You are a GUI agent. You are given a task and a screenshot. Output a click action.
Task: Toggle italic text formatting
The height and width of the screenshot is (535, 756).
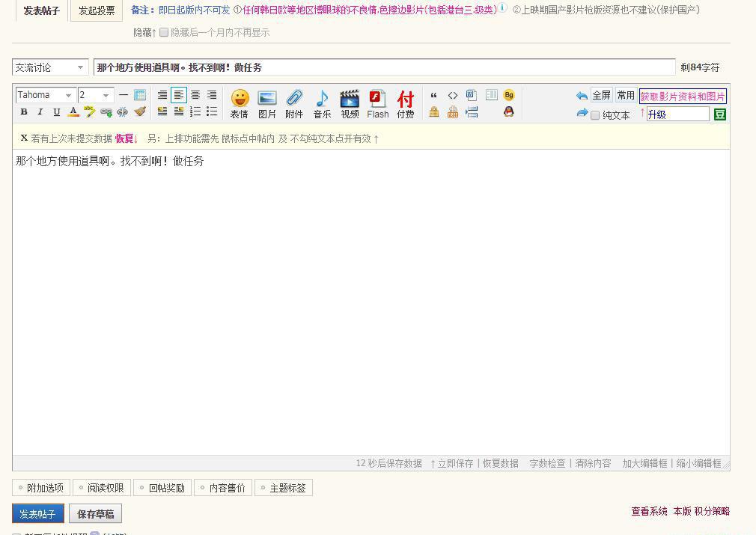pyautogui.click(x=40, y=111)
